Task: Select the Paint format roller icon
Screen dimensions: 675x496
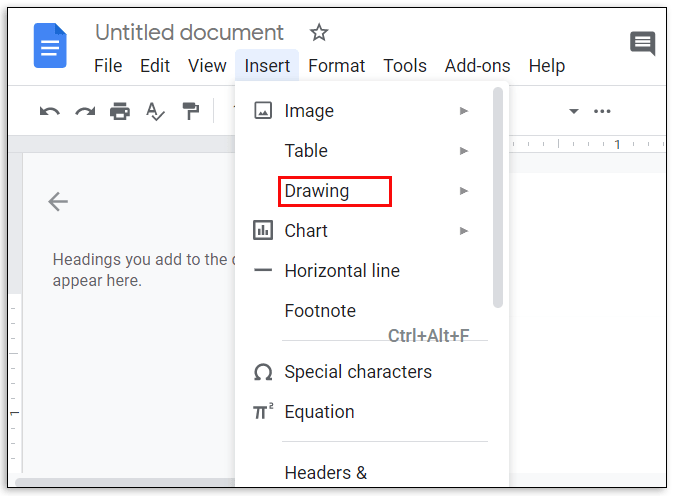Action: point(190,111)
